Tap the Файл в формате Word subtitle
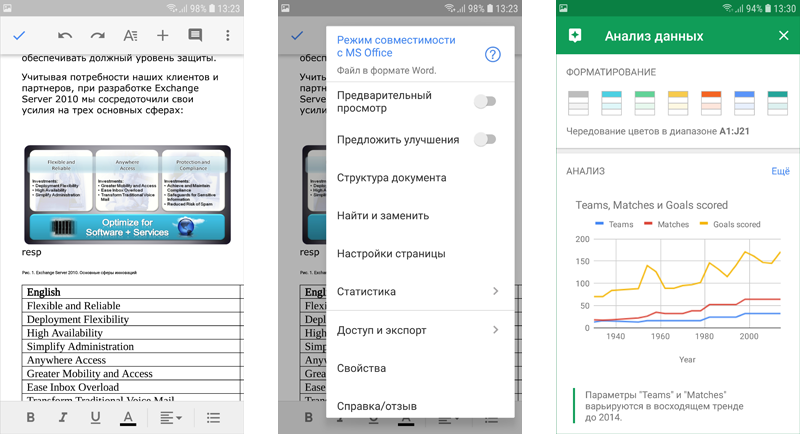The height and width of the screenshot is (434, 800). 386,70
